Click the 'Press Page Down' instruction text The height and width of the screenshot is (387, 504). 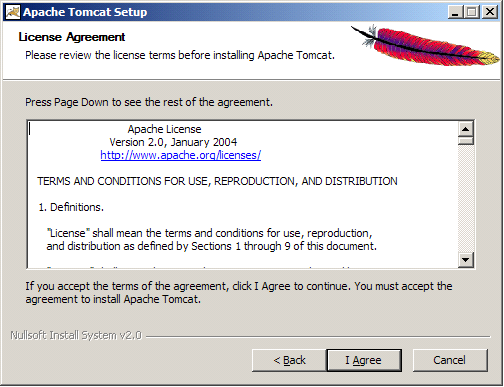coord(149,102)
